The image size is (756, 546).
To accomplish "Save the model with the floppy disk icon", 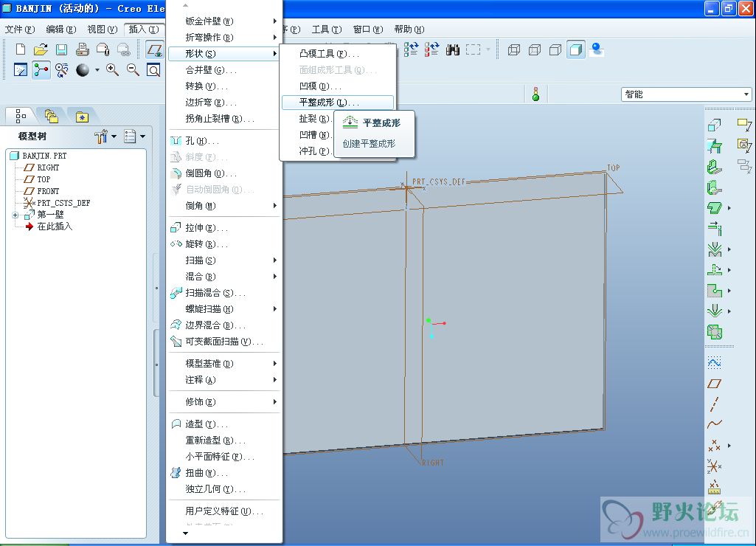I will [61, 49].
